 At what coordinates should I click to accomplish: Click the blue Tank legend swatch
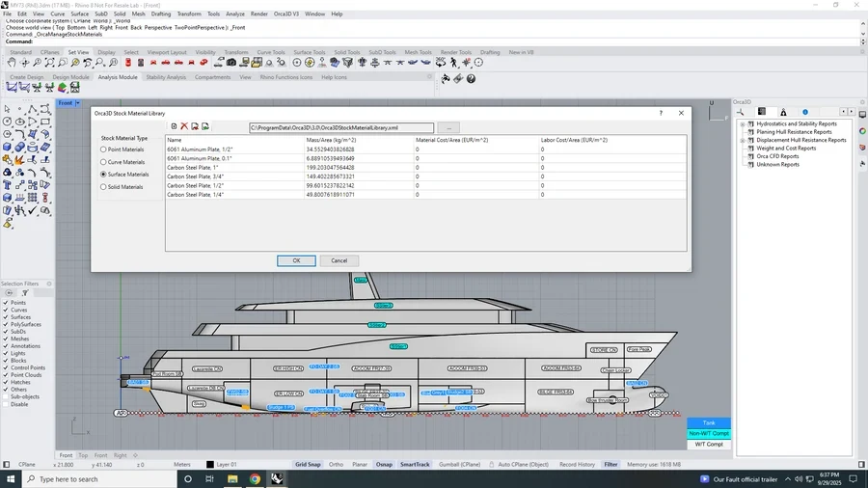point(709,422)
